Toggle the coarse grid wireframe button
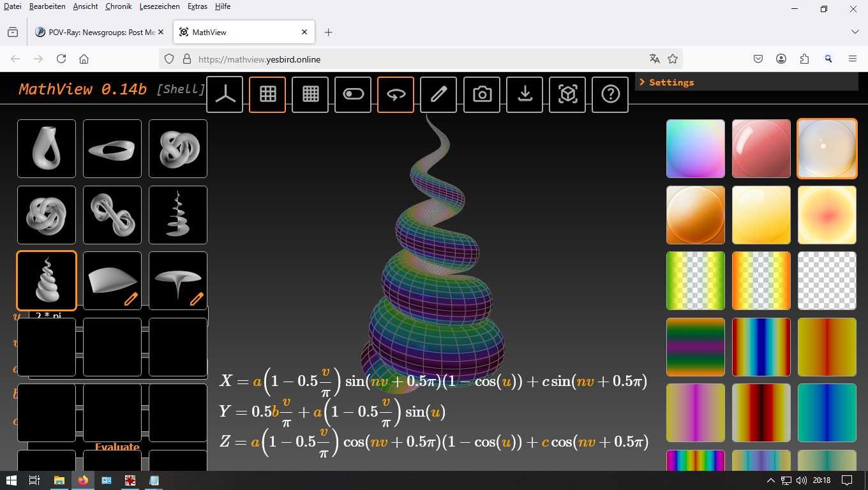The image size is (868, 490). click(x=267, y=94)
